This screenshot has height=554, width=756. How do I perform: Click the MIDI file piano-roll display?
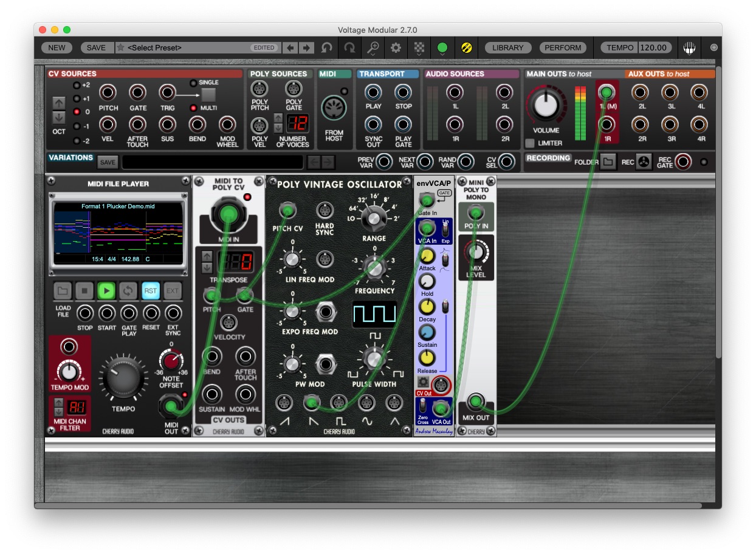click(x=118, y=233)
